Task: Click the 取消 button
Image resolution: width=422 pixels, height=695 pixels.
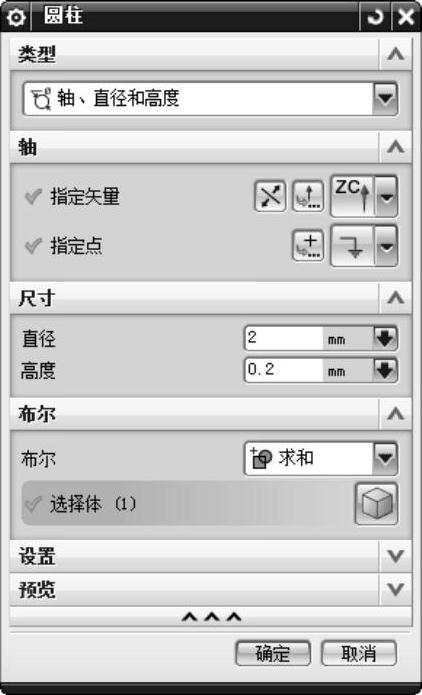Action: 359,653
